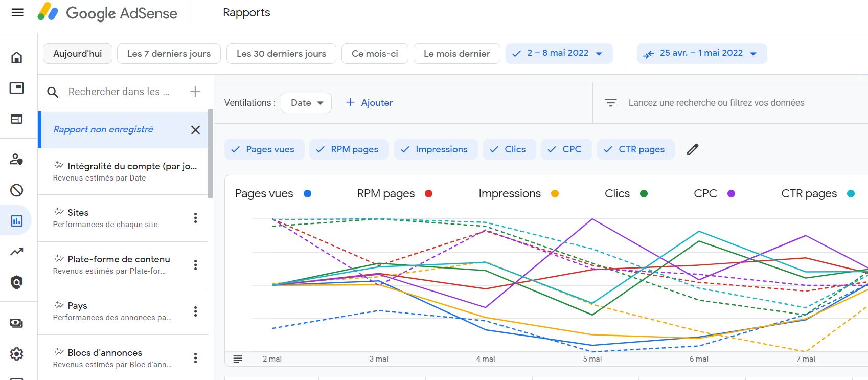868x380 pixels.
Task: Toggle the CTR pages metric chip
Action: [635, 149]
